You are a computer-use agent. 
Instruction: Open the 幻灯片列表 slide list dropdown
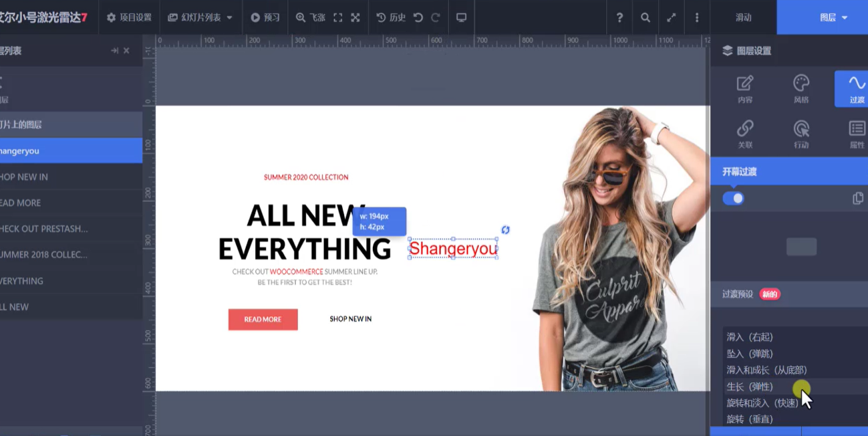tap(200, 17)
